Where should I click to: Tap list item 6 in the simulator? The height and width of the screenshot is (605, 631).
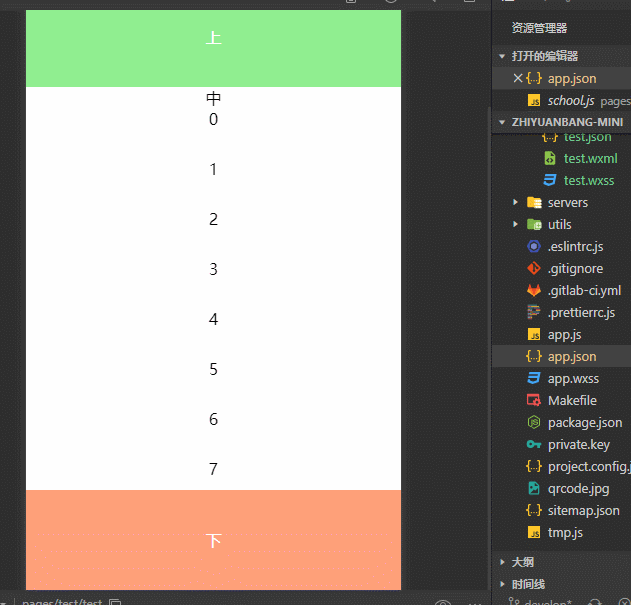(x=213, y=419)
